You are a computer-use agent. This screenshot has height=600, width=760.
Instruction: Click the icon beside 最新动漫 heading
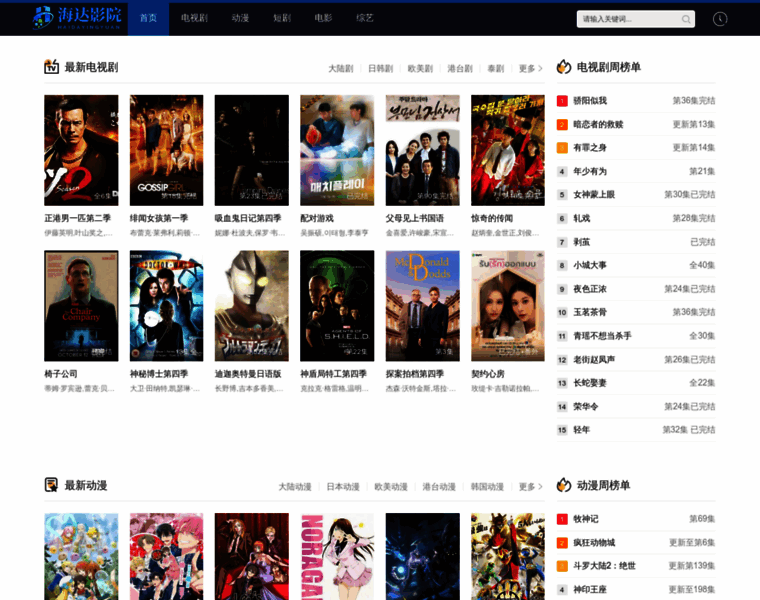tap(51, 485)
